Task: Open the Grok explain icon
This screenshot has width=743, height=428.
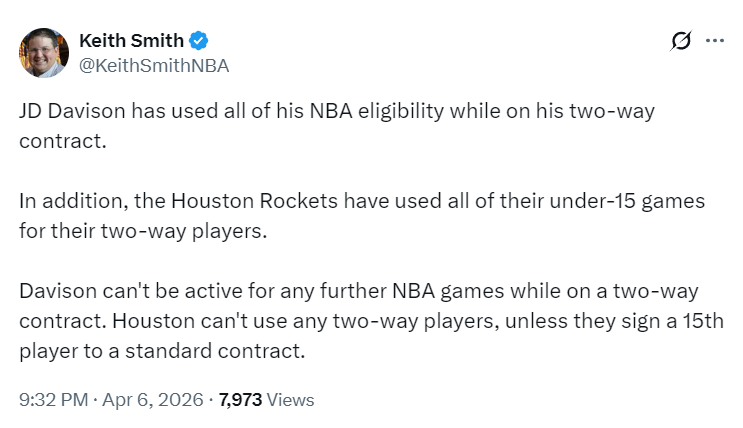Action: pyautogui.click(x=681, y=41)
